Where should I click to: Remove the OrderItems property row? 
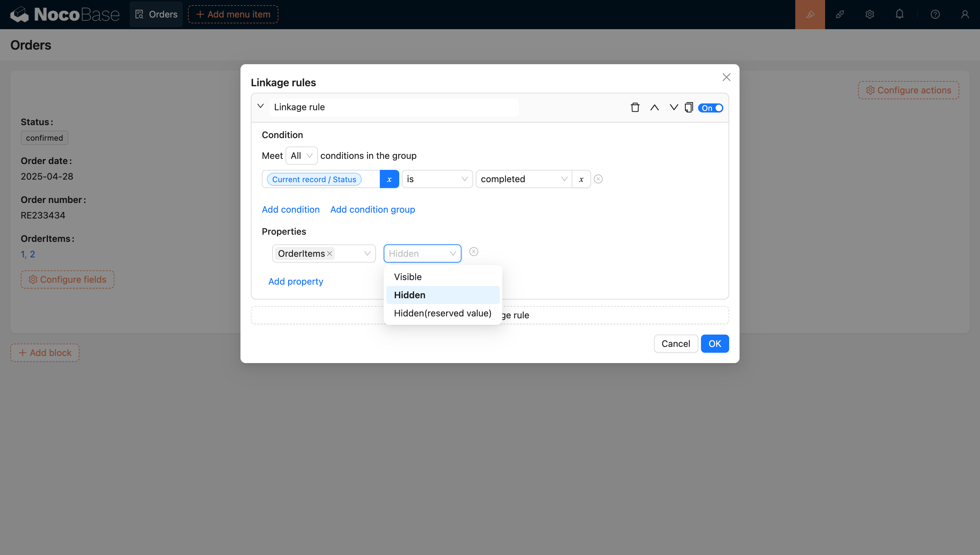coord(473,252)
